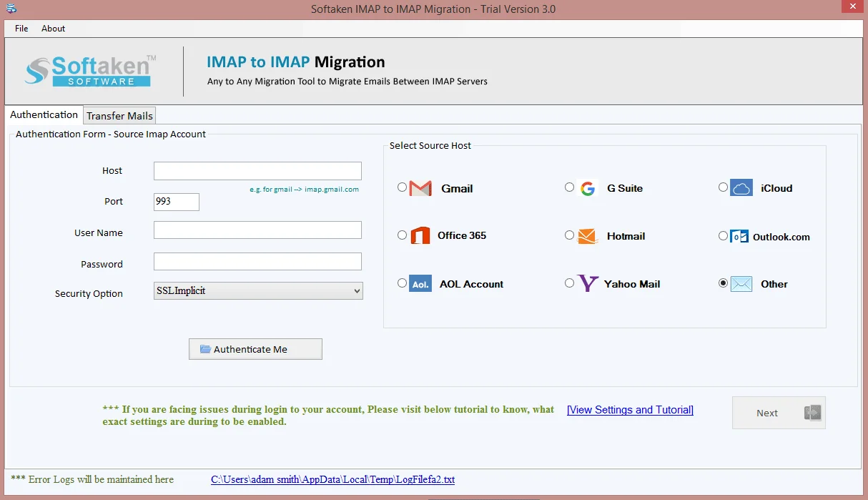Viewport: 868px width, 500px height.
Task: Click the Yahoo Mail icon
Action: point(588,283)
